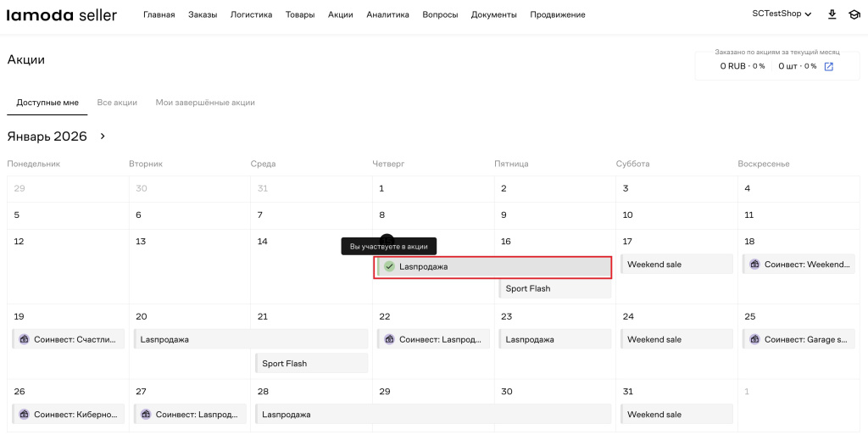Open Соинвест: Garage promo on January 25

coord(798,339)
